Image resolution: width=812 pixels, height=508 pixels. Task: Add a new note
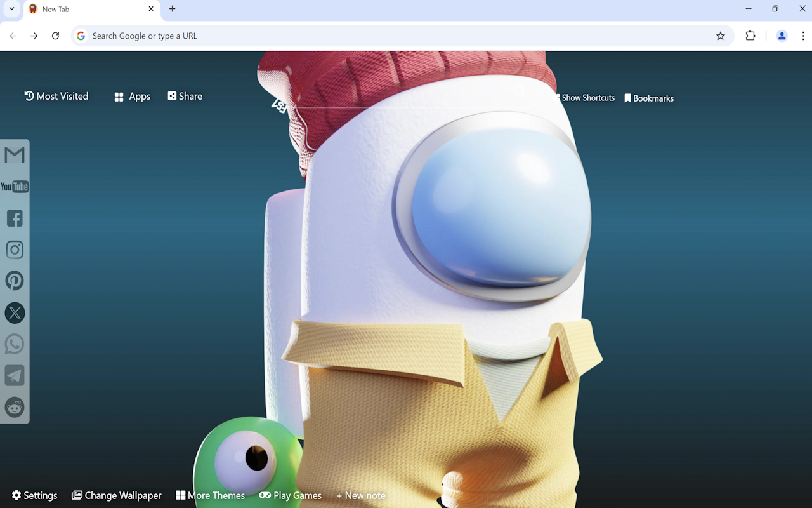(x=361, y=495)
